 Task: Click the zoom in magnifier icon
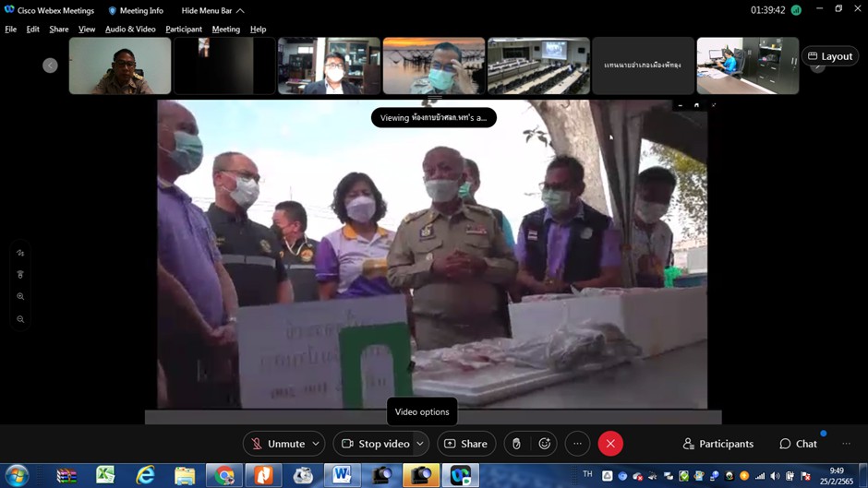pos(20,297)
